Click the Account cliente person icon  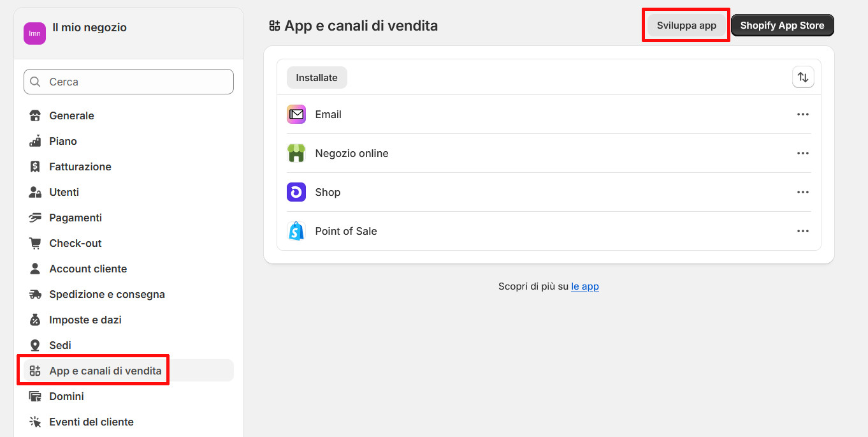pyautogui.click(x=35, y=269)
